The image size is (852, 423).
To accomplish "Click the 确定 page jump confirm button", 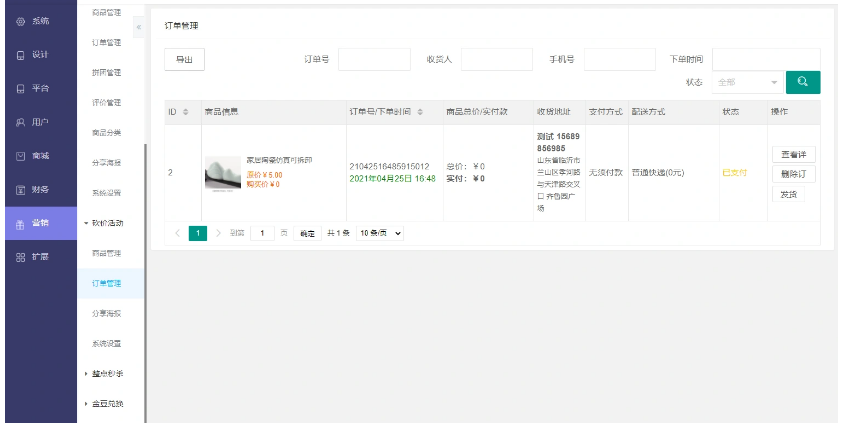I will tap(308, 233).
